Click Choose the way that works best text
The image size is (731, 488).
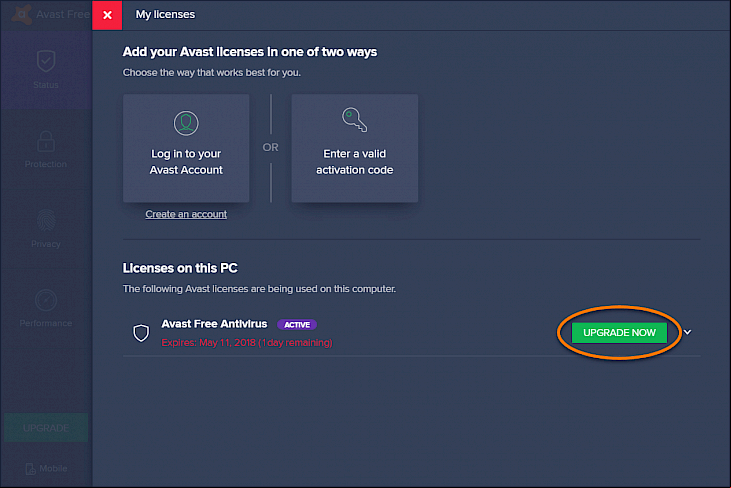click(x=212, y=73)
